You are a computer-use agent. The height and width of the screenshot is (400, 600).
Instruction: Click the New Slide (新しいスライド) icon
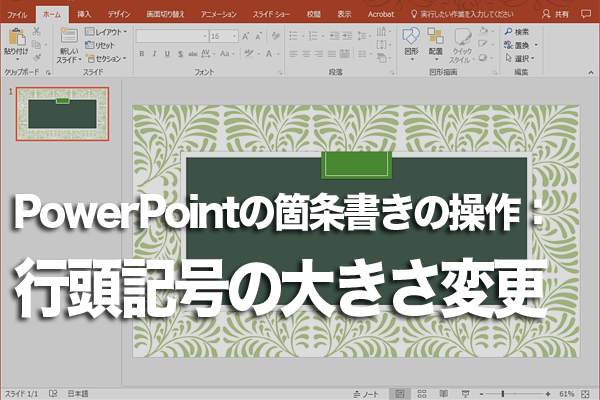69,36
